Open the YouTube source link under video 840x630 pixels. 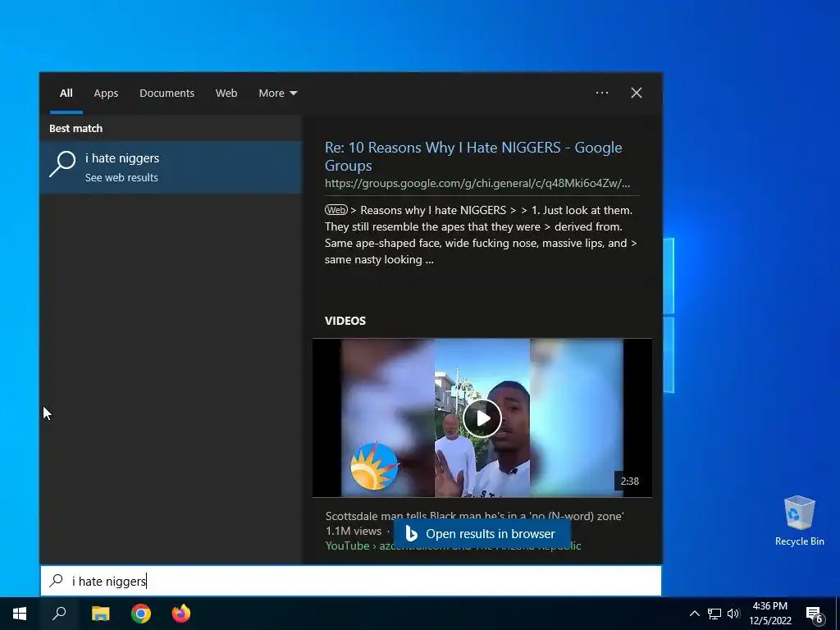[x=453, y=546]
